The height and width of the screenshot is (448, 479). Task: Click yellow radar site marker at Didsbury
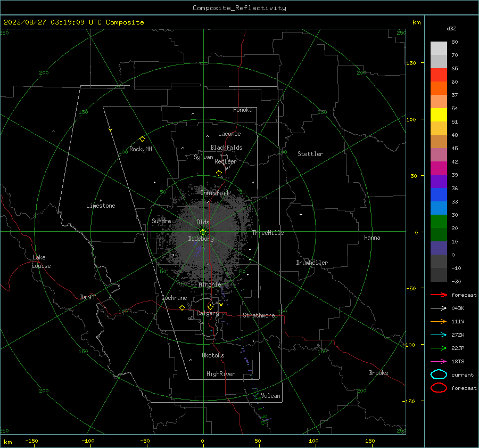(203, 232)
